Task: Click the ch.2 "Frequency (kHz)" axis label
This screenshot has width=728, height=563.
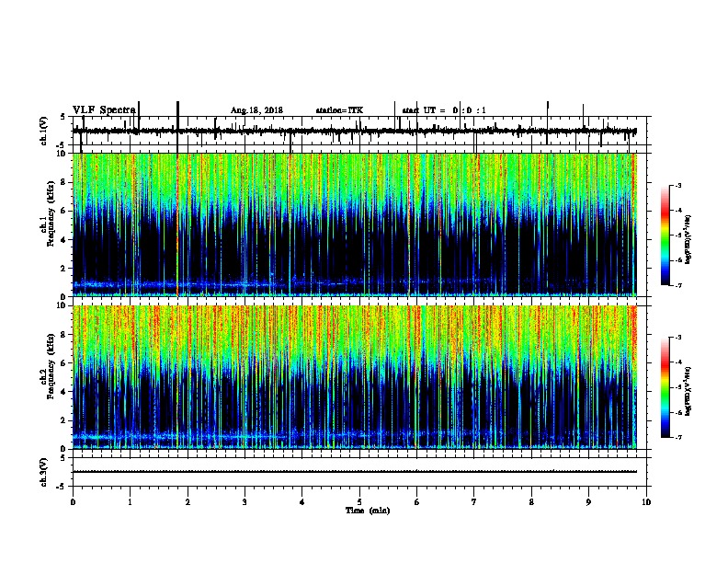Action: point(50,365)
